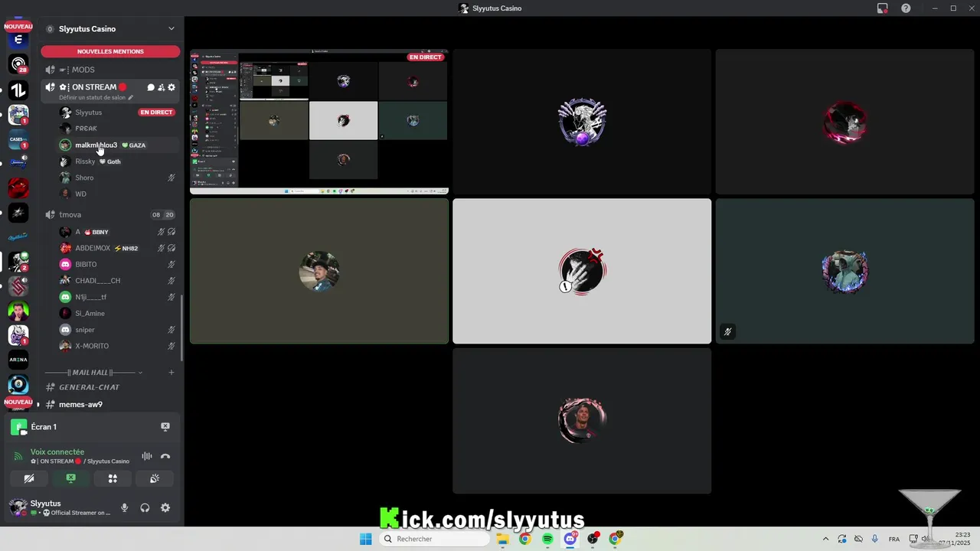Viewport: 980px width, 551px height.
Task: Focus the muted participant tile
Action: coord(844,271)
